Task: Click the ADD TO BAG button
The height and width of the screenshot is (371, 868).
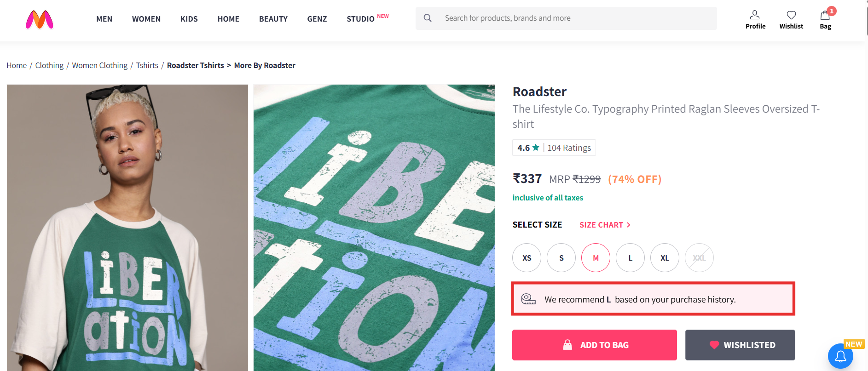Action: (595, 345)
